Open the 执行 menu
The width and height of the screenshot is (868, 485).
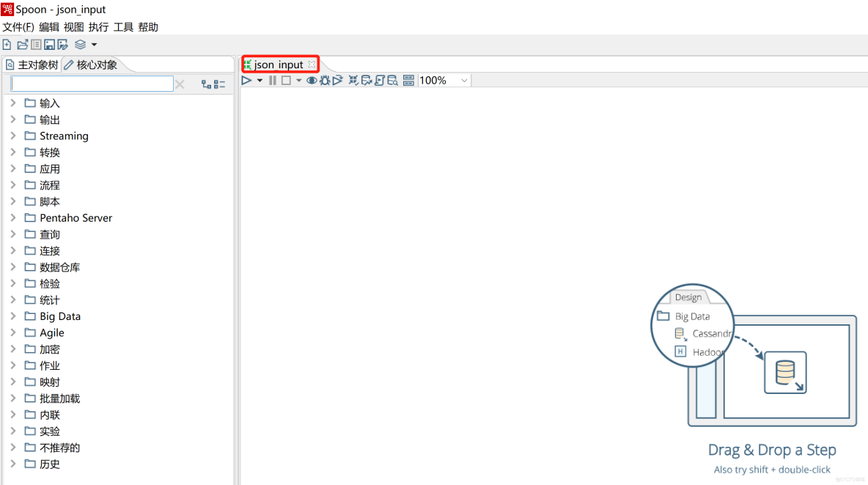(98, 27)
